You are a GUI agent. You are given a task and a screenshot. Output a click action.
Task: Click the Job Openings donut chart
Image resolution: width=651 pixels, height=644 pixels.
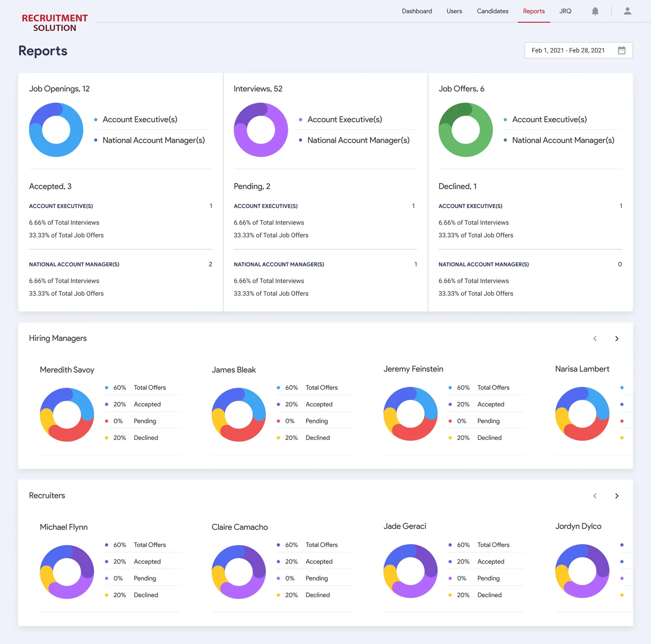point(56,130)
